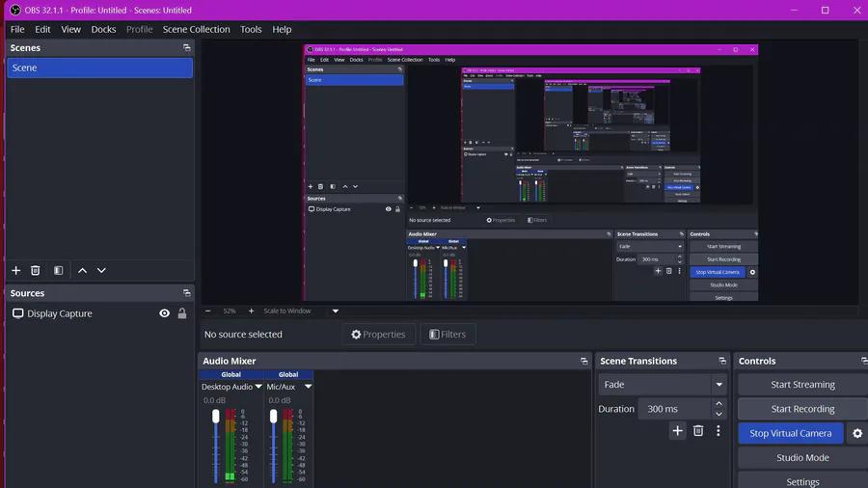Move scene up with arrow icon

[x=83, y=271]
